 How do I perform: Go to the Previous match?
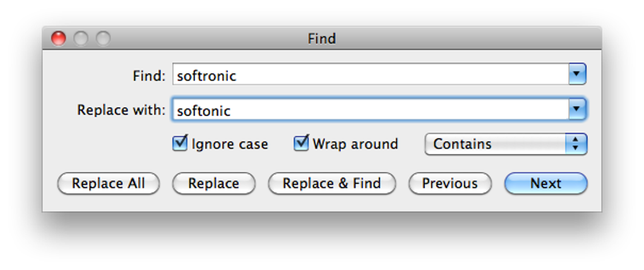coord(450,184)
